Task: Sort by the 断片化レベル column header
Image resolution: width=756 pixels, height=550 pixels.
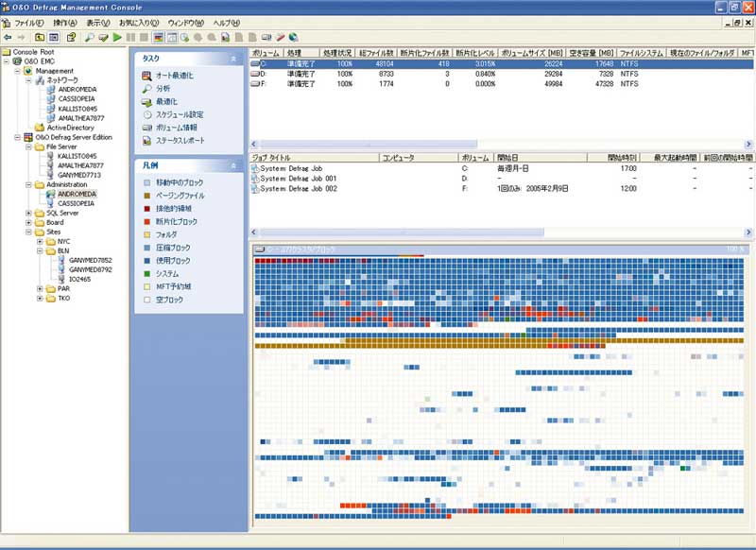Action: click(475, 53)
